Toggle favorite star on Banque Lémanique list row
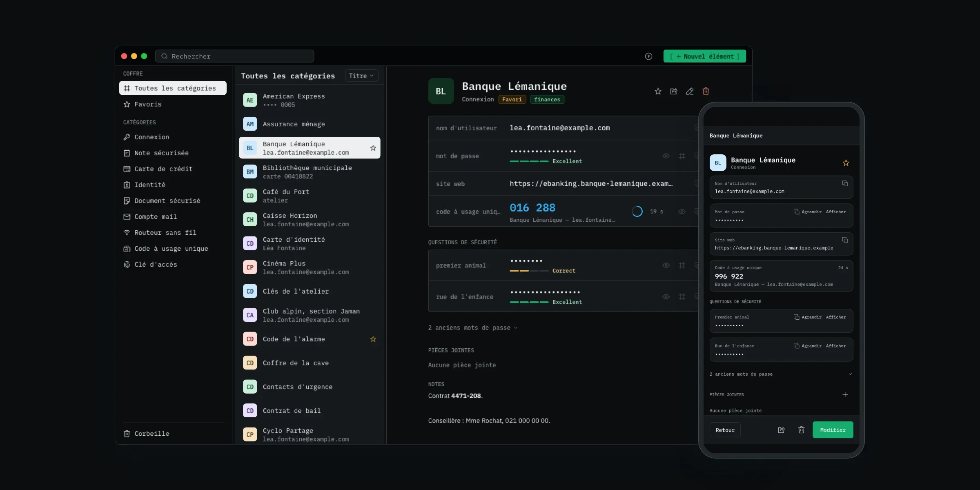The height and width of the screenshot is (490, 980). [373, 148]
